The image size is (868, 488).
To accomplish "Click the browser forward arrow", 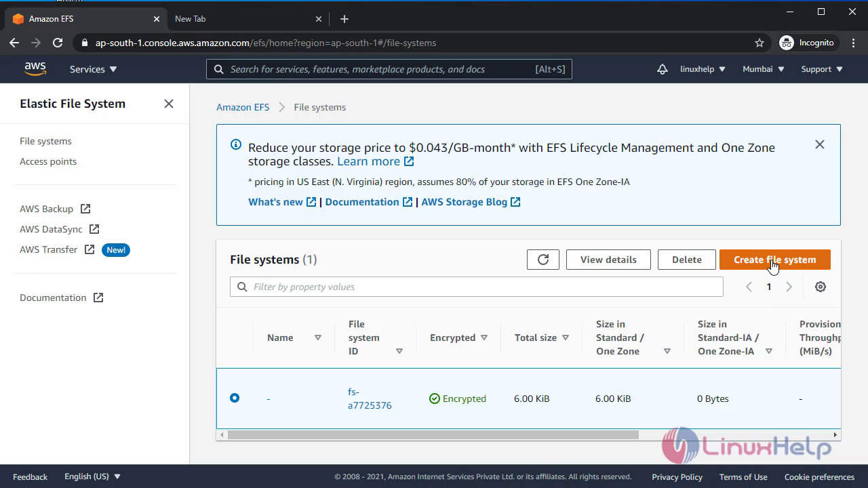I will [x=36, y=43].
